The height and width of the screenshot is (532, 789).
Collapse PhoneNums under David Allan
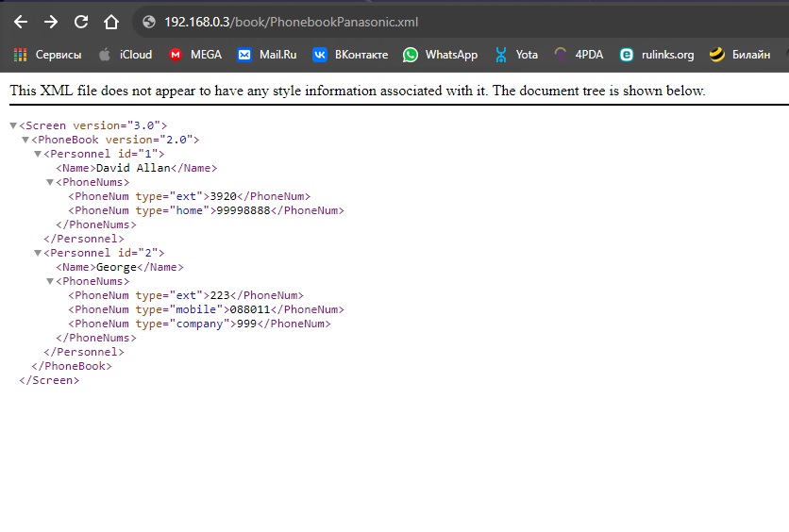tap(50, 182)
